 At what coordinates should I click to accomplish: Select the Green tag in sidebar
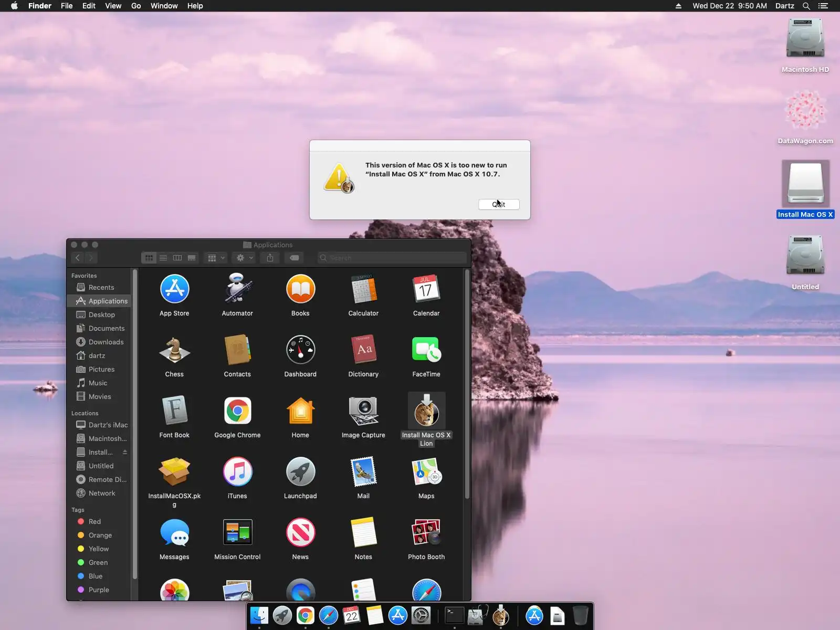100,562
